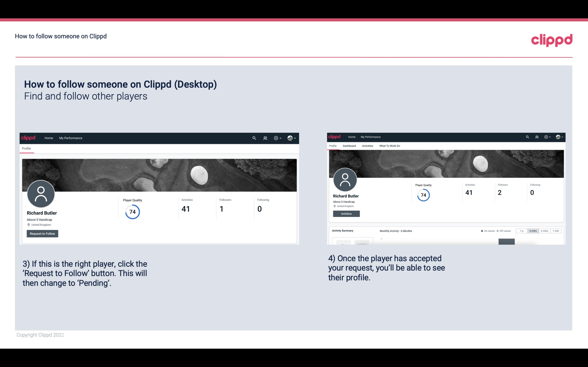This screenshot has width=588, height=367.
Task: Expand the 'My Performance' dropdown in navbar
Action: pos(70,138)
